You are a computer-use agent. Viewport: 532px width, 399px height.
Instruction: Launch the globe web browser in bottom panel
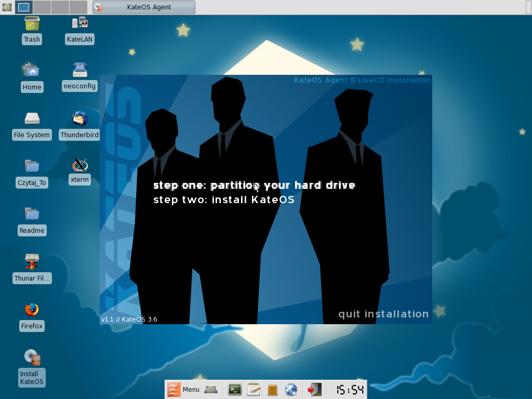291,390
